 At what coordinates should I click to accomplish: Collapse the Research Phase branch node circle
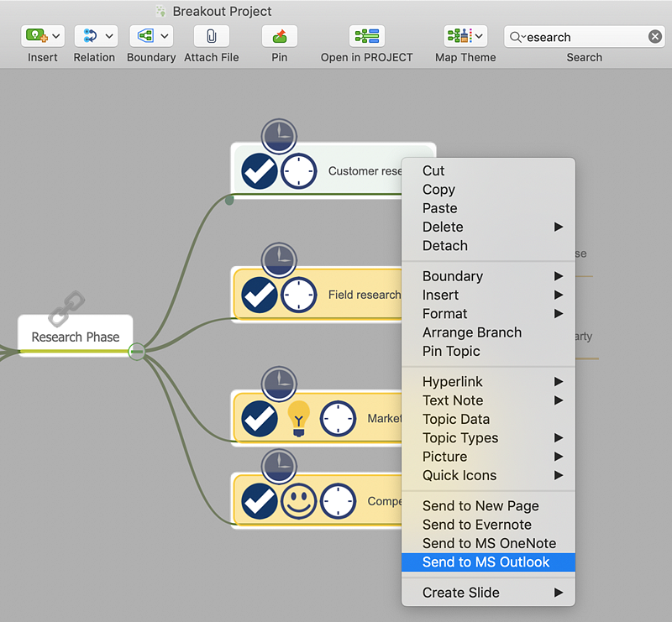click(x=137, y=351)
